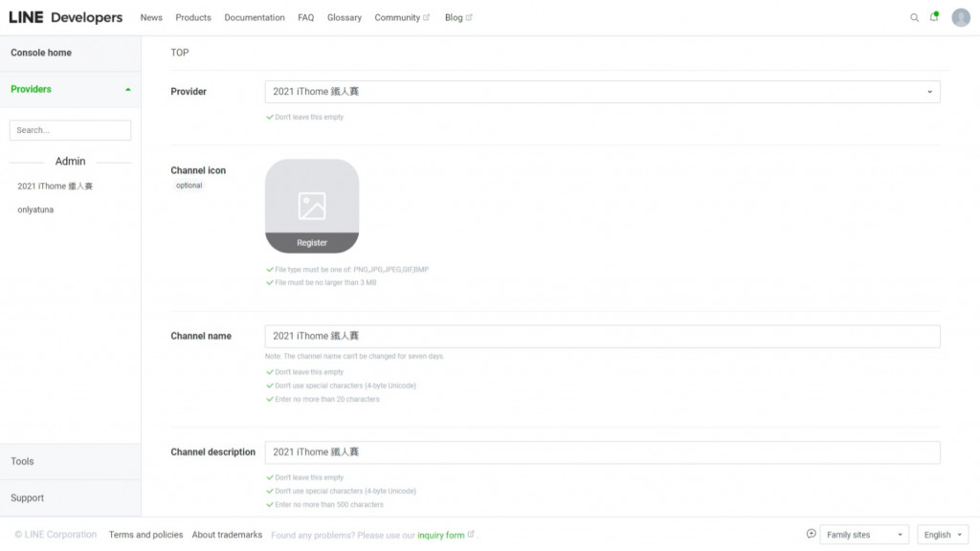
Task: Open the user profile avatar
Action: click(x=961, y=17)
